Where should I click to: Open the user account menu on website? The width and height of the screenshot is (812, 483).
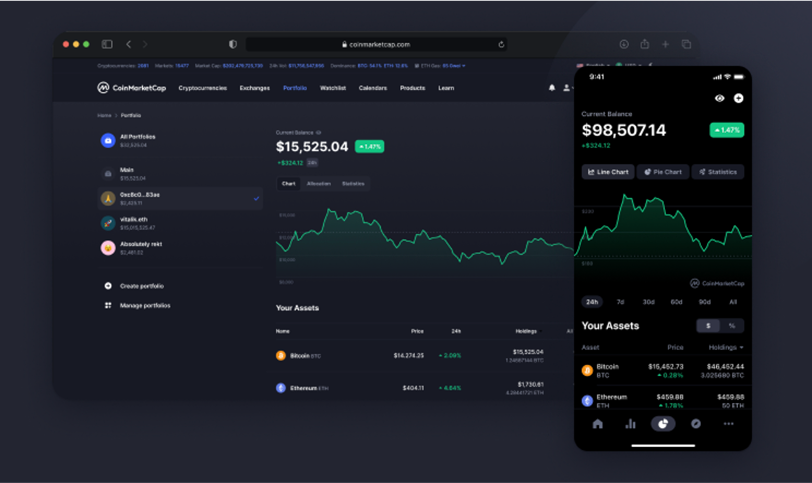click(x=567, y=88)
